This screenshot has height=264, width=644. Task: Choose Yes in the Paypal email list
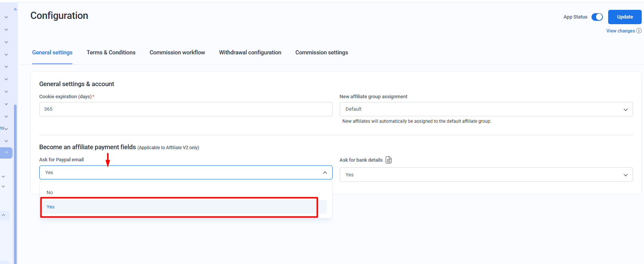[51, 207]
